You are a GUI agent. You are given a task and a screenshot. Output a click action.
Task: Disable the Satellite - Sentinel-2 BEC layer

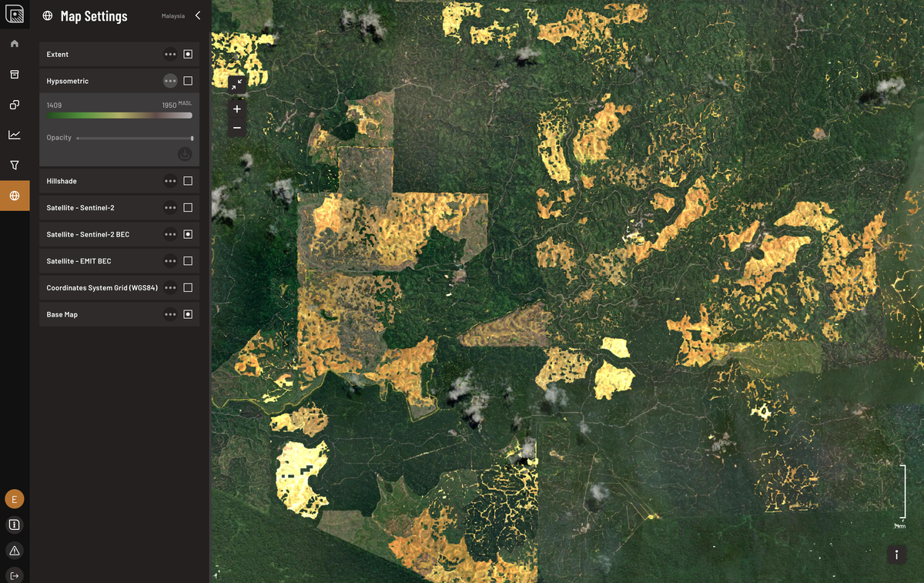click(188, 234)
